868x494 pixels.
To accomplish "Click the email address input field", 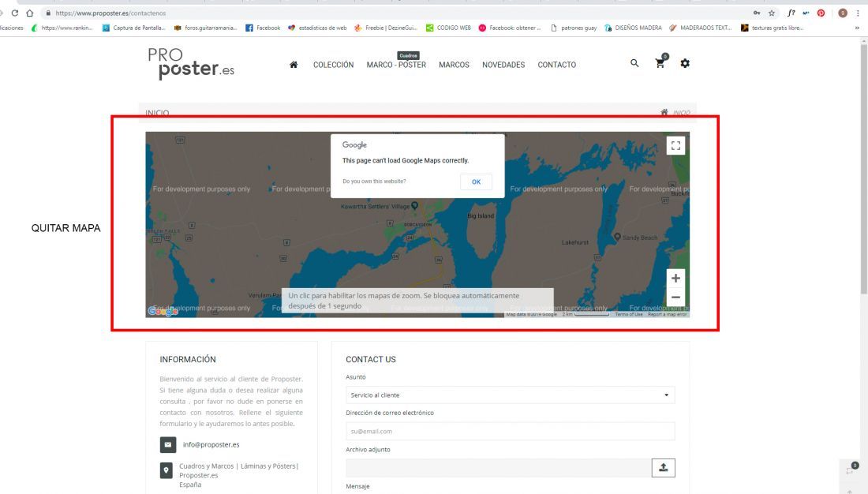I will pyautogui.click(x=510, y=431).
